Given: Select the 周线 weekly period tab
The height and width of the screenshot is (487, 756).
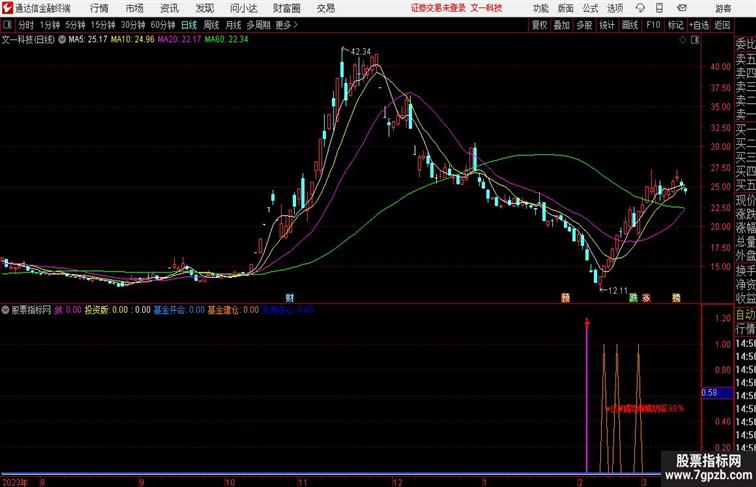Looking at the screenshot, I should coord(211,25).
